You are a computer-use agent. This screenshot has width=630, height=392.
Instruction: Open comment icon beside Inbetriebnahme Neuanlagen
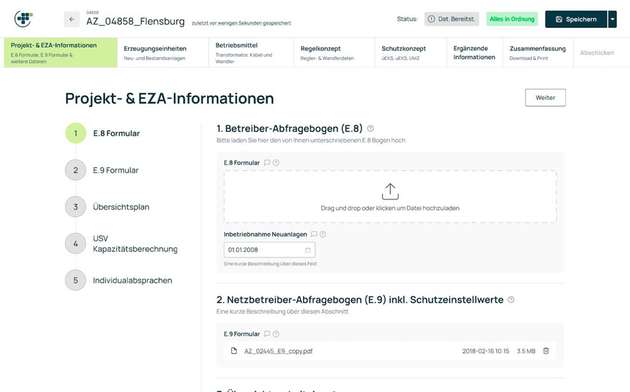click(x=314, y=234)
